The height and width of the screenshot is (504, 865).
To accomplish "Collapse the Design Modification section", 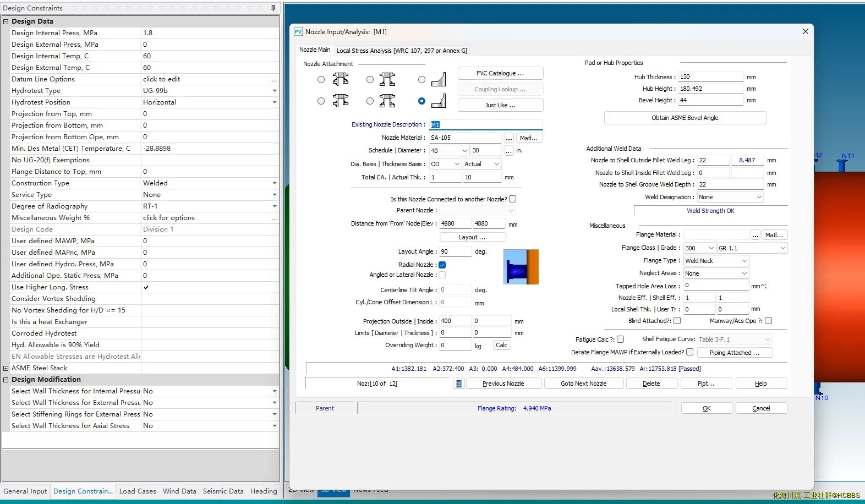I will click(6, 380).
